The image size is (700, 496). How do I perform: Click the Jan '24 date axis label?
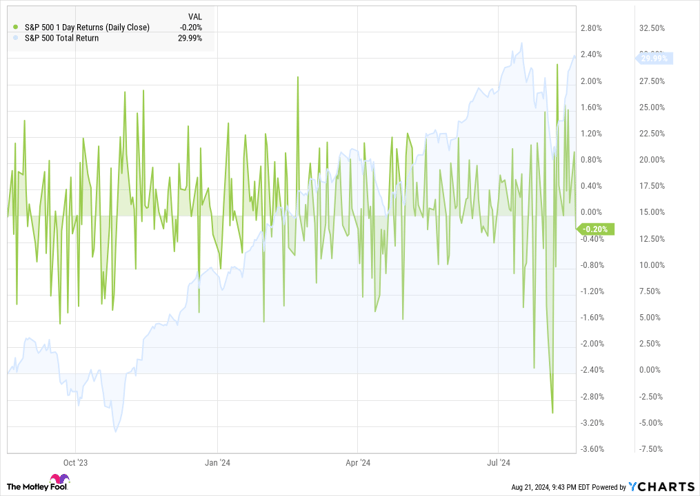pyautogui.click(x=217, y=463)
